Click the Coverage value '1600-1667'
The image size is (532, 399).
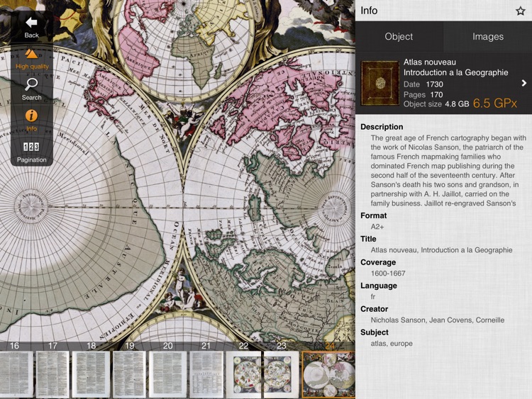388,274
